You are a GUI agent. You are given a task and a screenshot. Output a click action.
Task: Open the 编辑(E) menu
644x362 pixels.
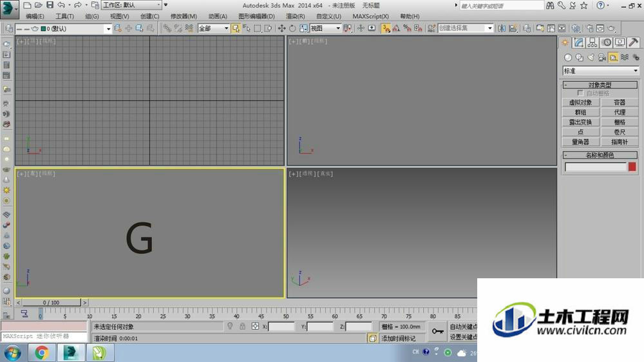click(x=35, y=17)
